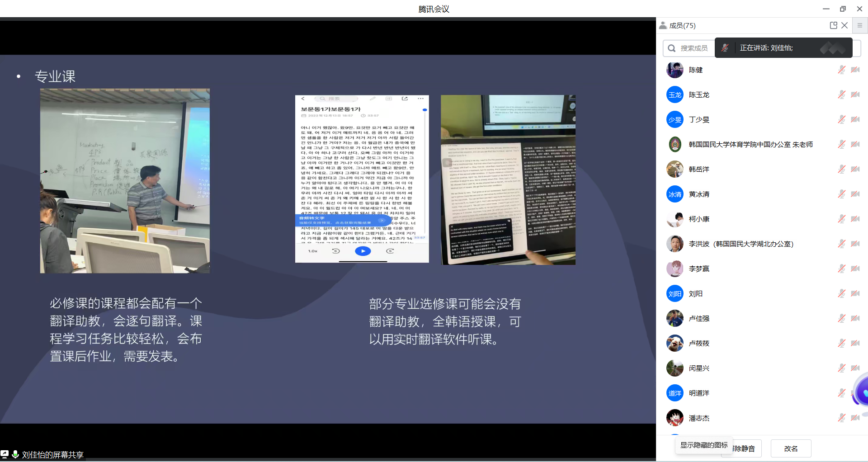Close the 成员 members panel
The width and height of the screenshot is (868, 462).
[844, 25]
